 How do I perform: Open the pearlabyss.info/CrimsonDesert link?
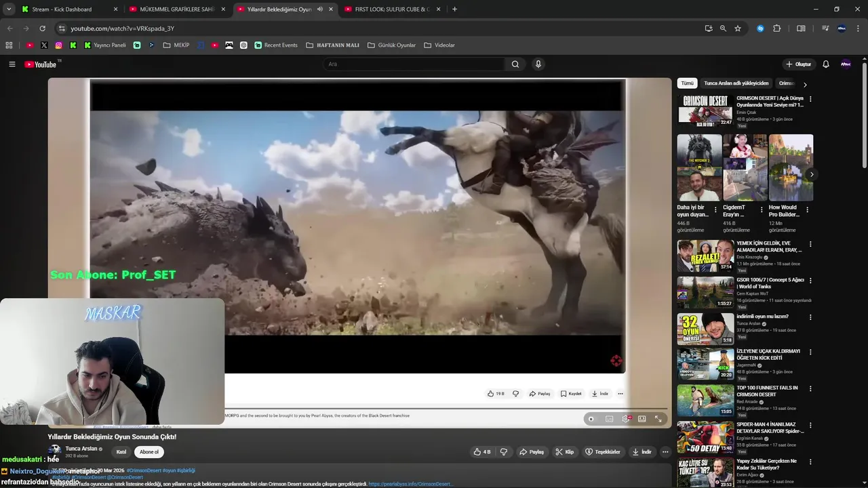[410, 485]
